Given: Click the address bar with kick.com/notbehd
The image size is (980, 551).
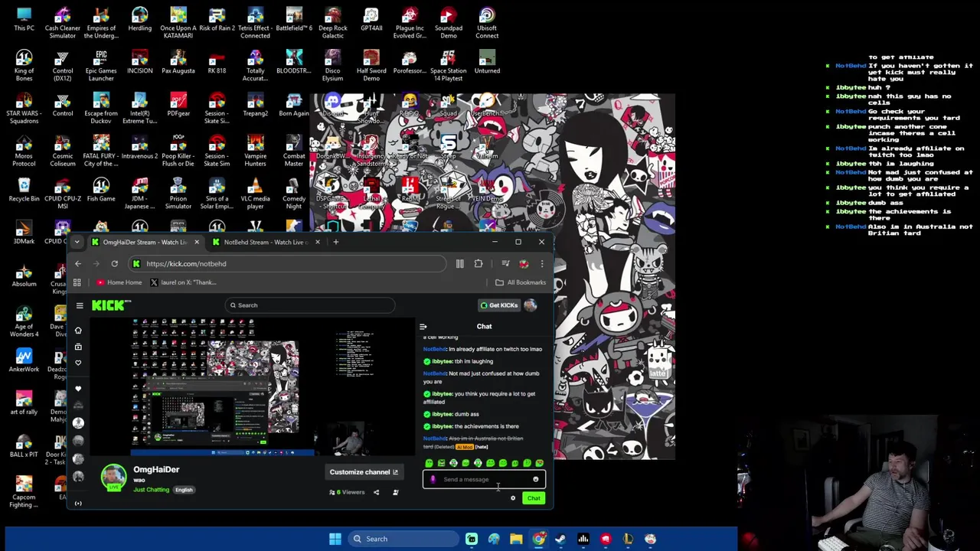Looking at the screenshot, I should (x=287, y=263).
